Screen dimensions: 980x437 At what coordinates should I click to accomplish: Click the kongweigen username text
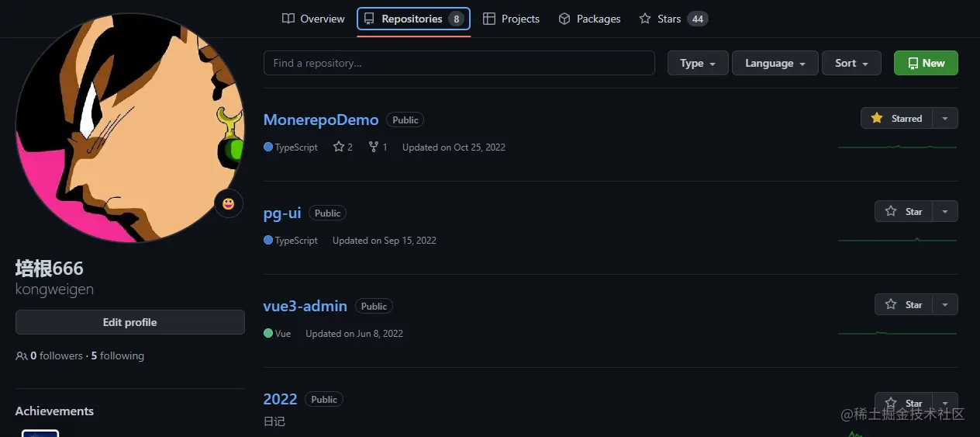(54, 290)
